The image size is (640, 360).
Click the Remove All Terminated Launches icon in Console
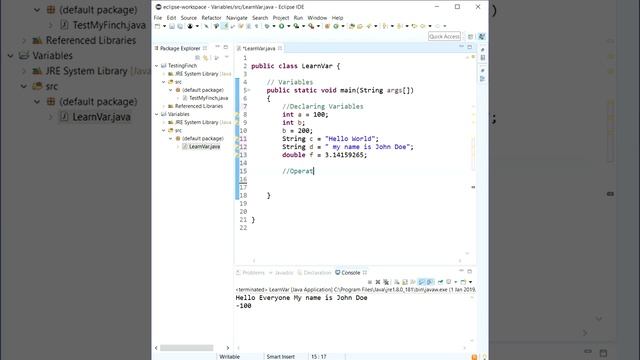386,282
